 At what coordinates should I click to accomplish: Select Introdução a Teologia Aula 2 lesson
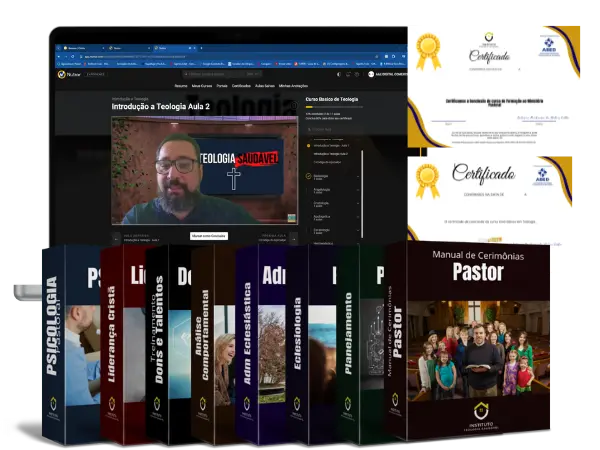tap(331, 154)
